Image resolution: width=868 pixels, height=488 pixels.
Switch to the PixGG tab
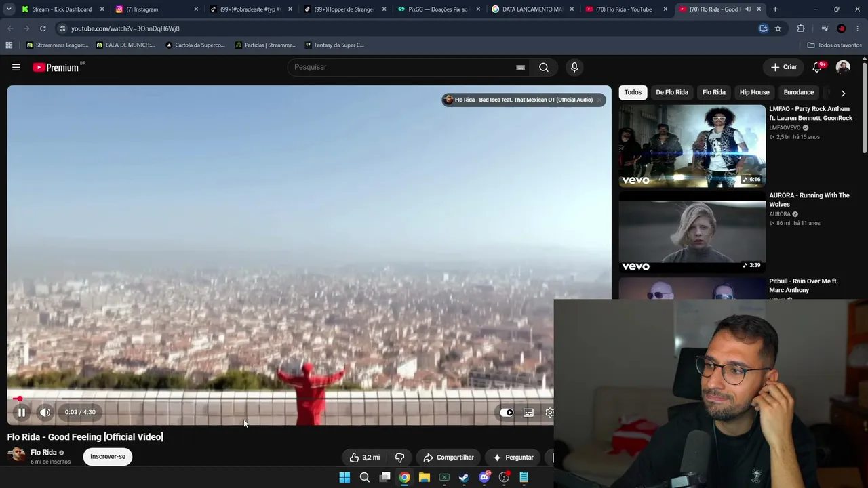click(x=439, y=9)
